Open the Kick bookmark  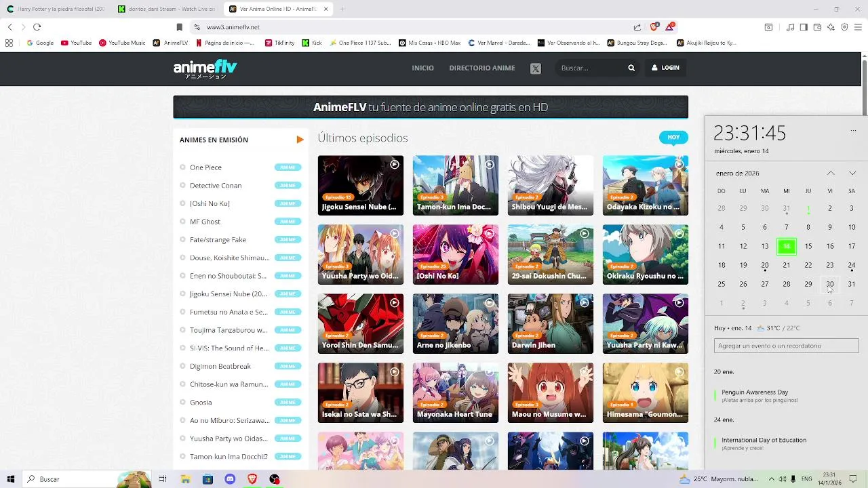click(312, 43)
